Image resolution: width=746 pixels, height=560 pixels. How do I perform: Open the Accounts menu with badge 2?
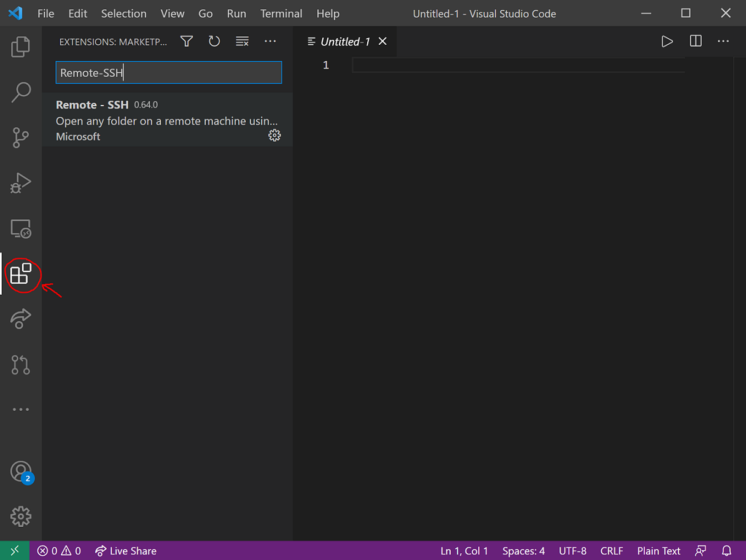coord(21,472)
